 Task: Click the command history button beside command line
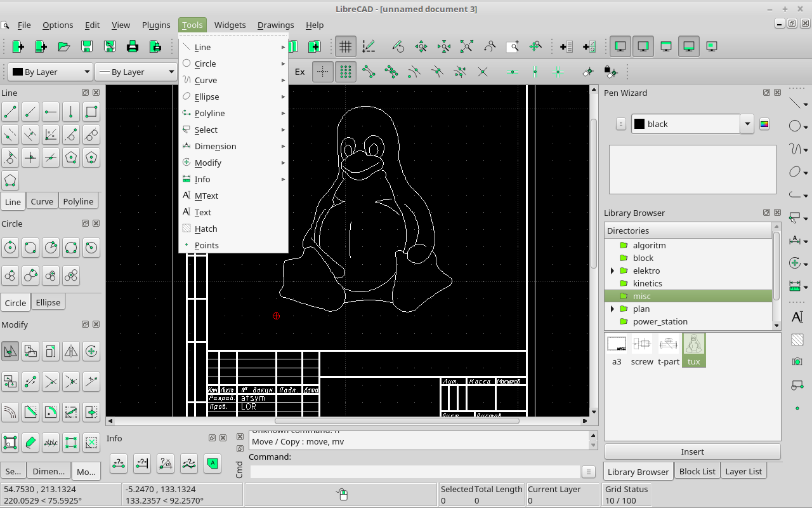589,472
